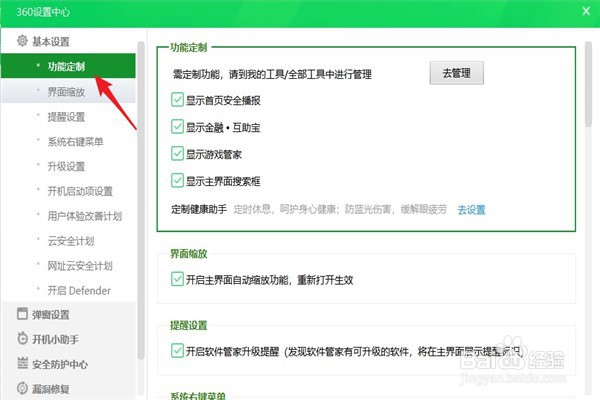Click the 弹窗设置 window icon
This screenshot has width=600, height=400.
(22, 313)
